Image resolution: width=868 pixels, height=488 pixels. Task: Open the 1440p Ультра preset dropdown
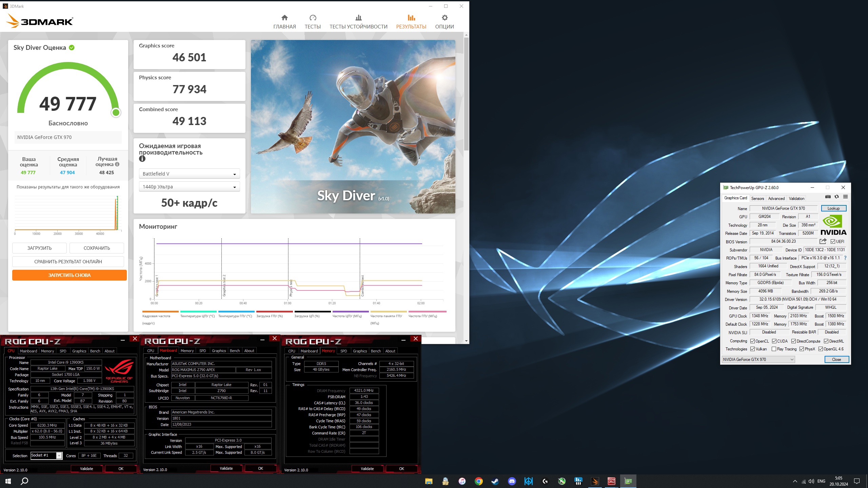click(189, 187)
